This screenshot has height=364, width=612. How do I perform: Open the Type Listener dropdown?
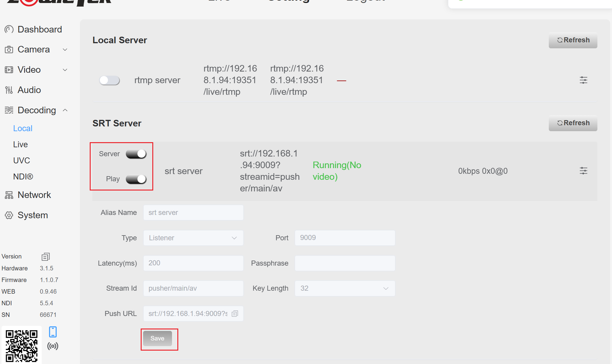click(x=193, y=238)
